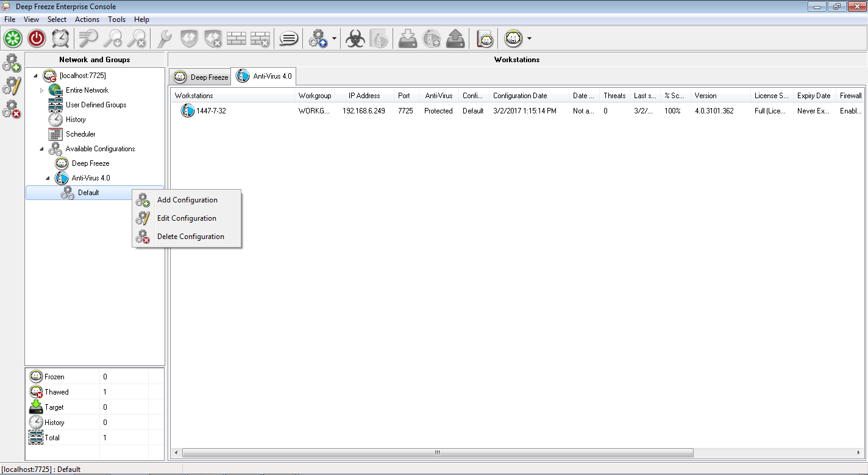
Task: Sort by the Workstations column header
Action: (233, 96)
